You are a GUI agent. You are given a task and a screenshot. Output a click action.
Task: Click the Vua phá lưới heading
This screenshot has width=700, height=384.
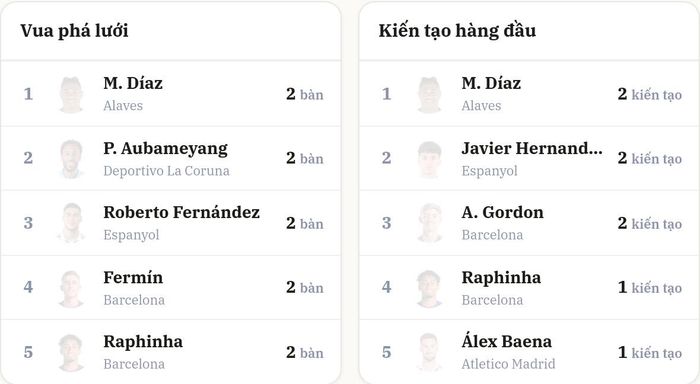pos(74,31)
